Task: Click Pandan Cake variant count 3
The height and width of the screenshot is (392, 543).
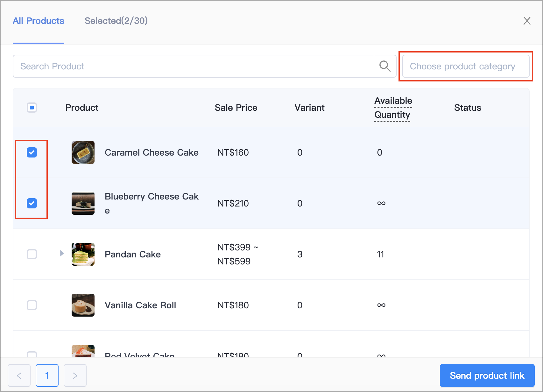Action: [x=300, y=254]
